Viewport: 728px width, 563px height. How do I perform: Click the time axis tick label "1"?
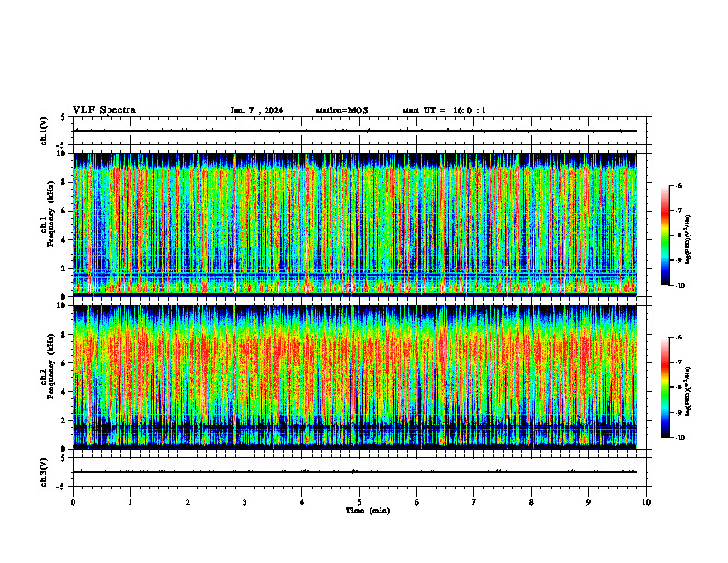(x=131, y=502)
